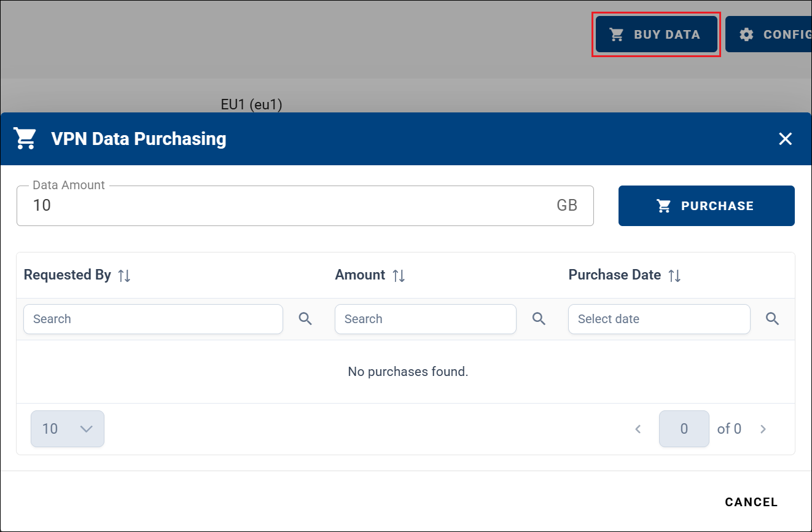
Task: Sort by Amount column
Action: tap(399, 275)
